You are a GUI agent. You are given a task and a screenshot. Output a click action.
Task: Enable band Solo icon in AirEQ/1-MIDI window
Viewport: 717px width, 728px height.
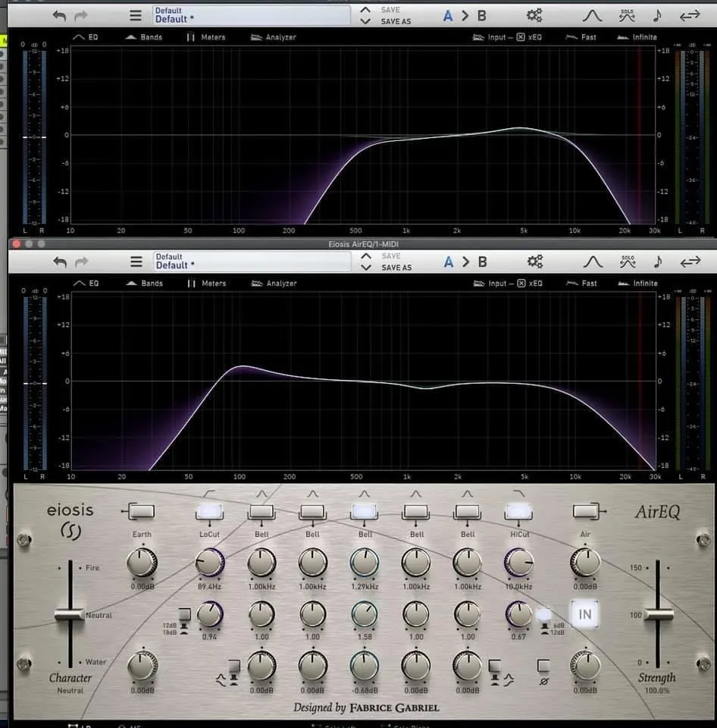click(628, 262)
